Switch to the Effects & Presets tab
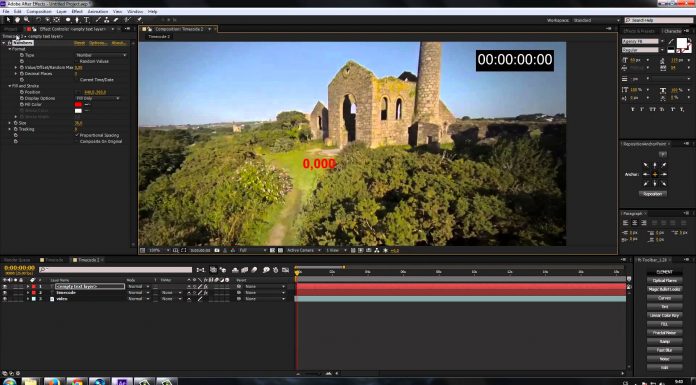This screenshot has width=696, height=385. [x=639, y=31]
